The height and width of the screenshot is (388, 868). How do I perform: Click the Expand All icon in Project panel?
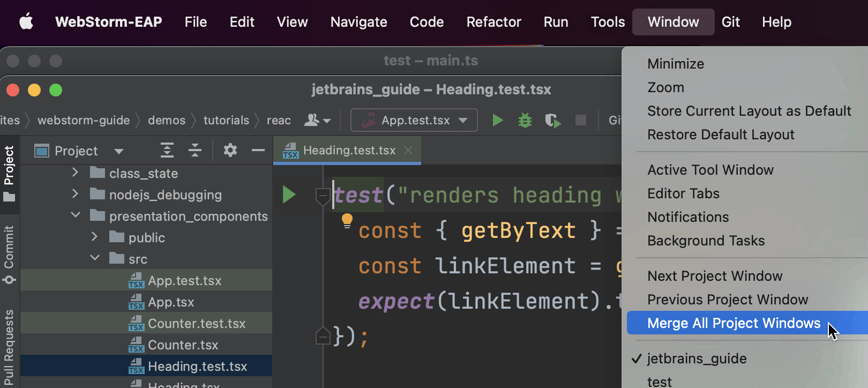pos(167,151)
